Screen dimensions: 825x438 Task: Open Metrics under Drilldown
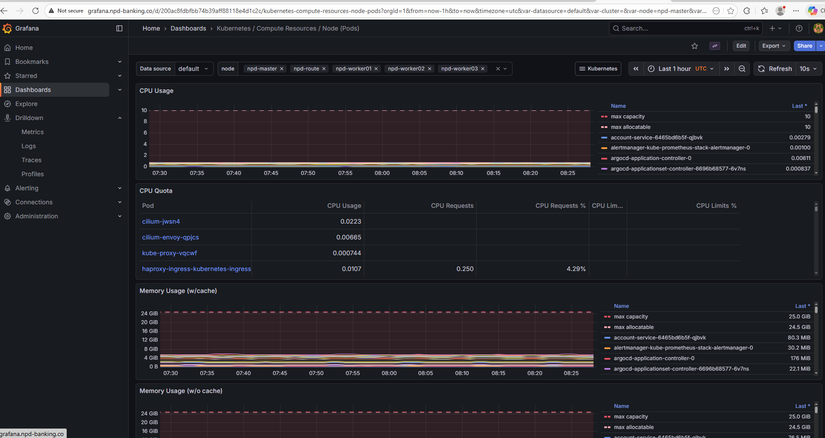coord(33,132)
